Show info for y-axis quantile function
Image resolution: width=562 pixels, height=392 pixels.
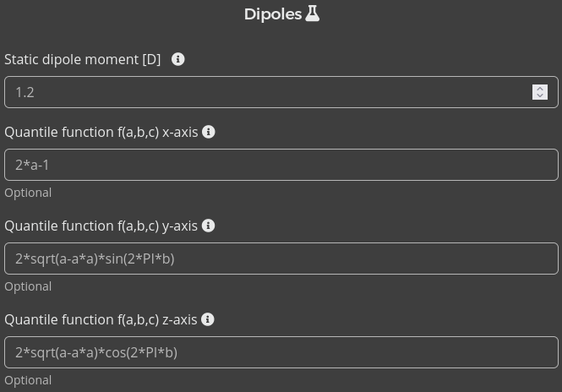coord(208,226)
